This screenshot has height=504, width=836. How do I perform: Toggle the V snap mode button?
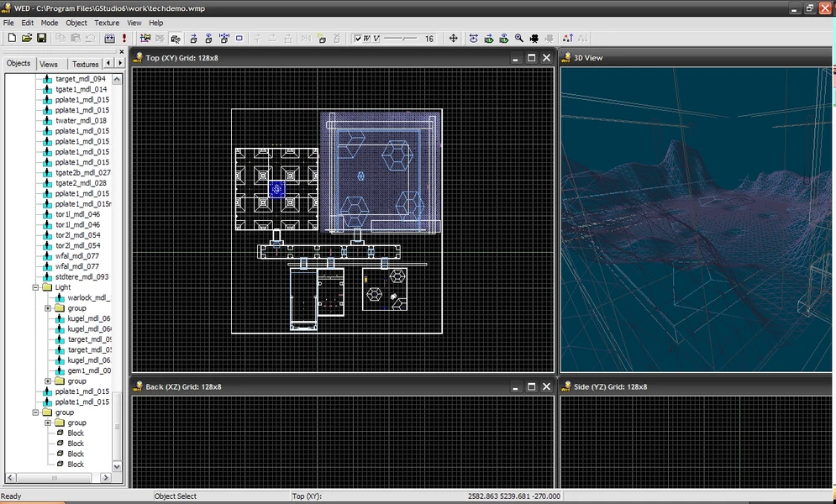coord(376,39)
